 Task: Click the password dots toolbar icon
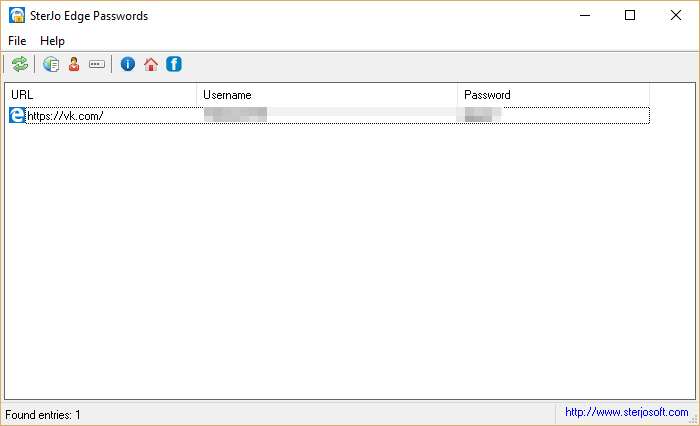coord(97,65)
